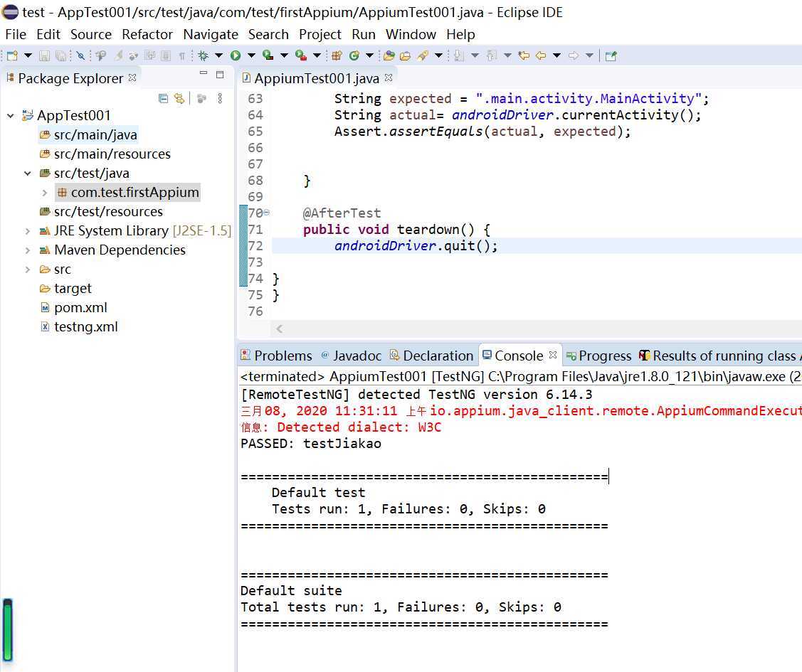
Task: Select testng.xml in Package Explorer
Action: 79,327
